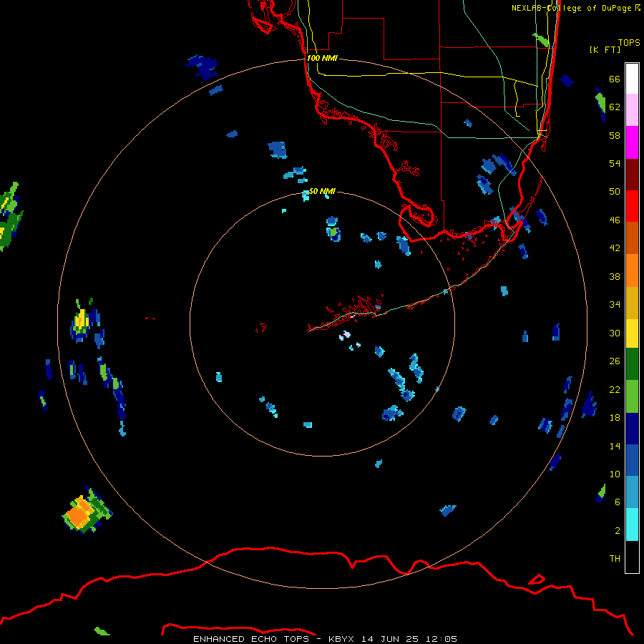644x644 pixels.
Task: Click the 14 JUN 25 date in the caption
Action: pyautogui.click(x=390, y=639)
